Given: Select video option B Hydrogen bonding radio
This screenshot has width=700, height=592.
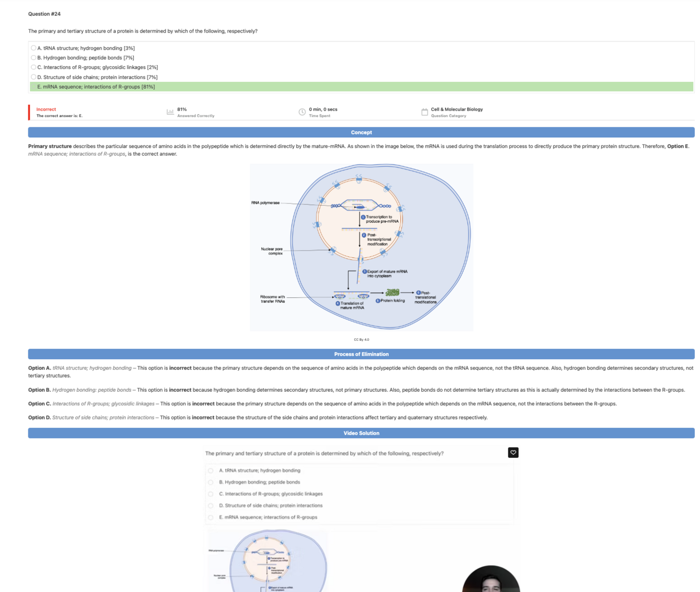Looking at the screenshot, I should click(x=211, y=482).
